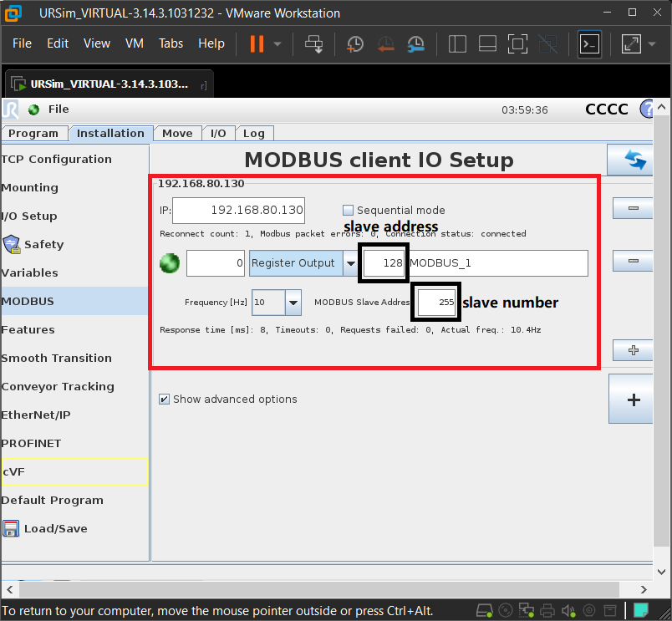Add a MODBUS unit with the large plus button

pos(631,399)
